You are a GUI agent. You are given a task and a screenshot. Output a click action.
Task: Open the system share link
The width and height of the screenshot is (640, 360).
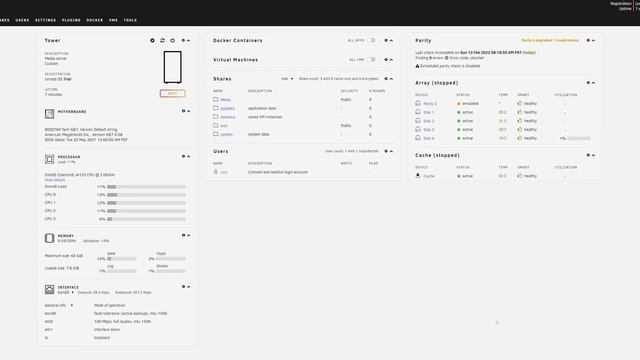pos(227,134)
